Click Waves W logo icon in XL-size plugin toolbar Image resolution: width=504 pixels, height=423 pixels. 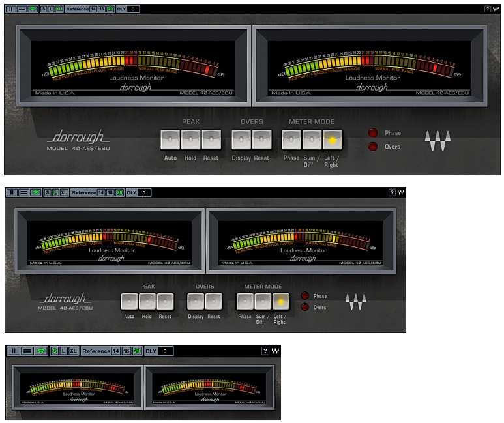[496, 9]
